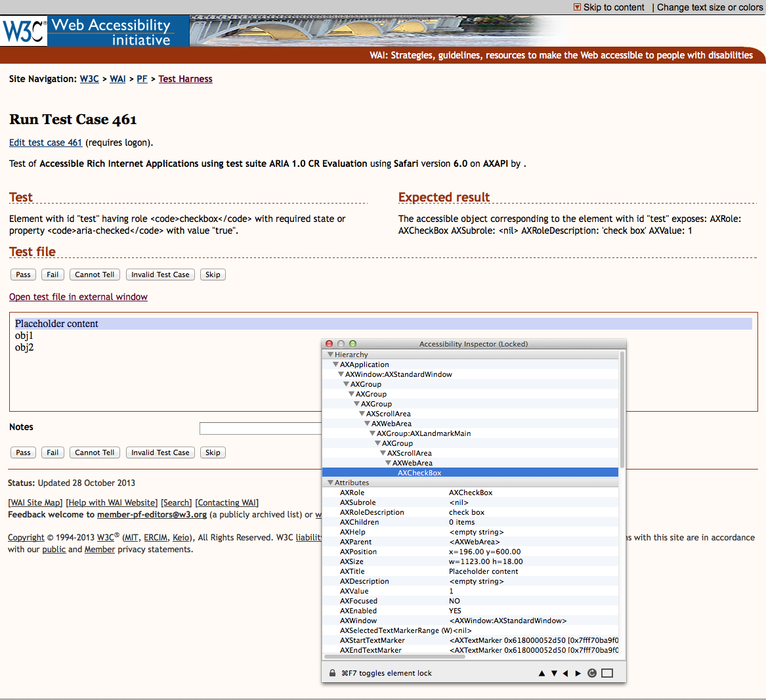Select AXWindow:AXStandardWindow in the hierarchy
Screen dimensions: 766x700
pos(398,374)
